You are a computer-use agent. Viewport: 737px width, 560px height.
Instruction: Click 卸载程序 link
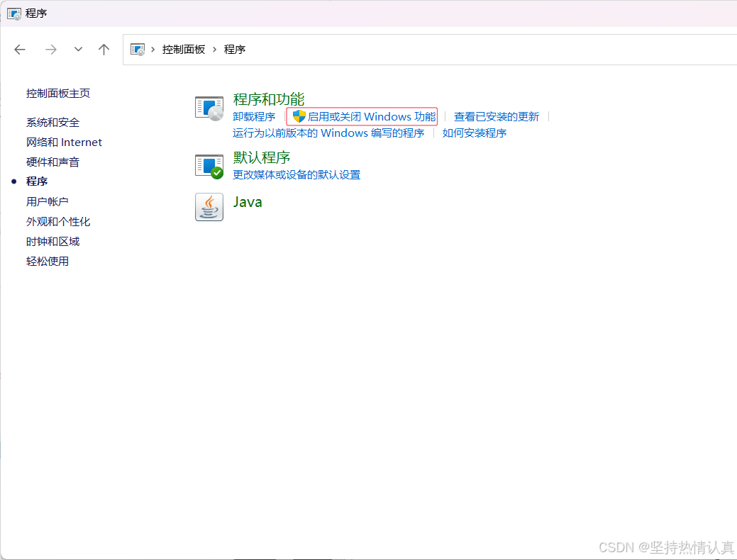[254, 116]
